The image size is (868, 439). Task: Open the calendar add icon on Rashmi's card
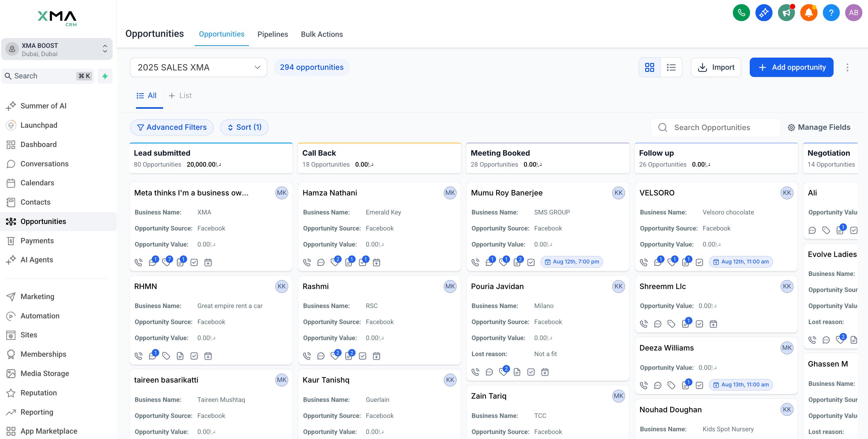tap(376, 356)
